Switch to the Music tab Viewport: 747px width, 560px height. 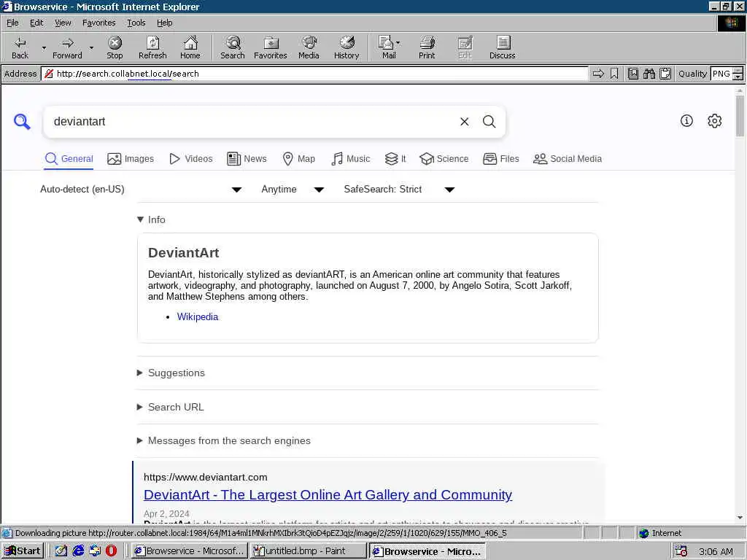pos(350,159)
